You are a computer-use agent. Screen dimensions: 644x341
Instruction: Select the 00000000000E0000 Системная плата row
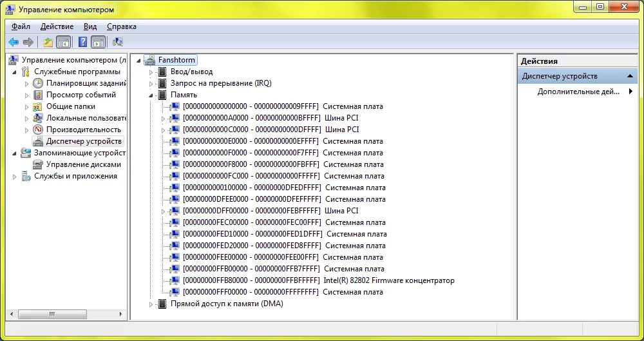(283, 142)
